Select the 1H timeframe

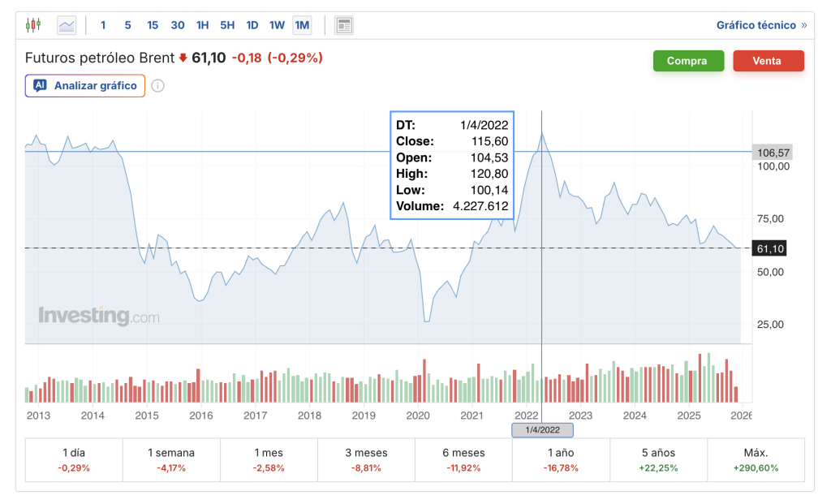[x=202, y=25]
